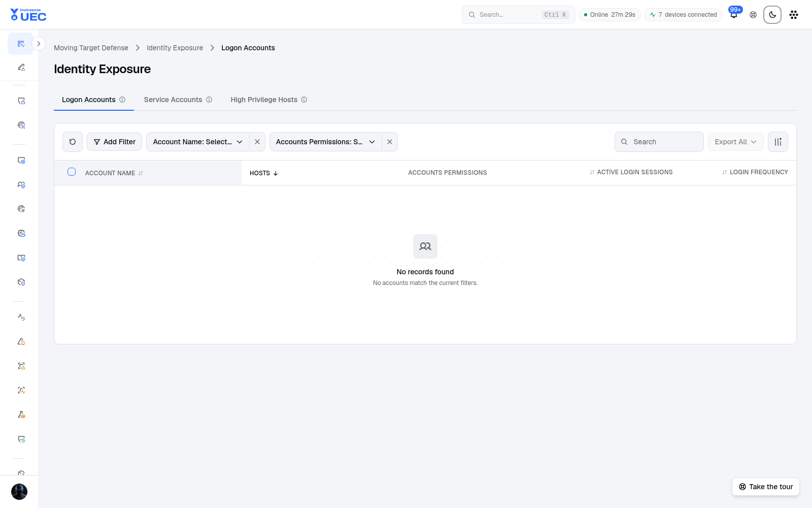Go to Identity Exposure breadcrumb

175,48
